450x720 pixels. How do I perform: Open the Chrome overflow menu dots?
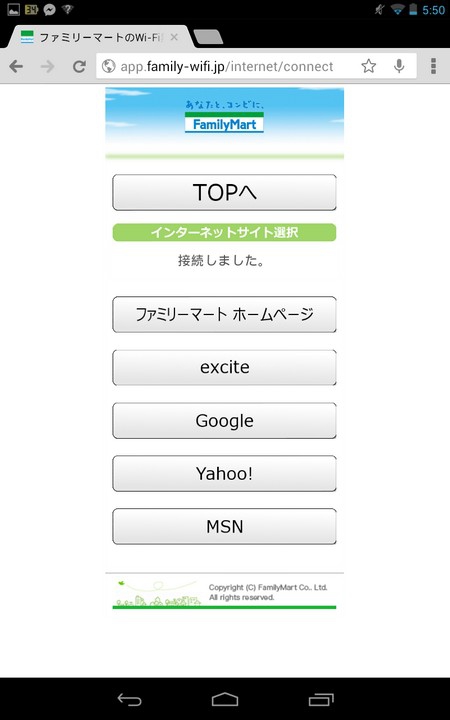tap(433, 67)
